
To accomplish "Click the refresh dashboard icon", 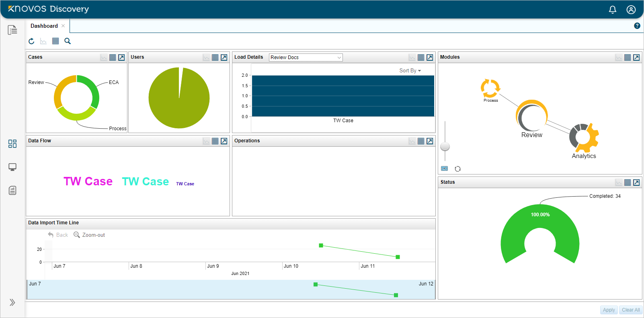I will pyautogui.click(x=31, y=41).
